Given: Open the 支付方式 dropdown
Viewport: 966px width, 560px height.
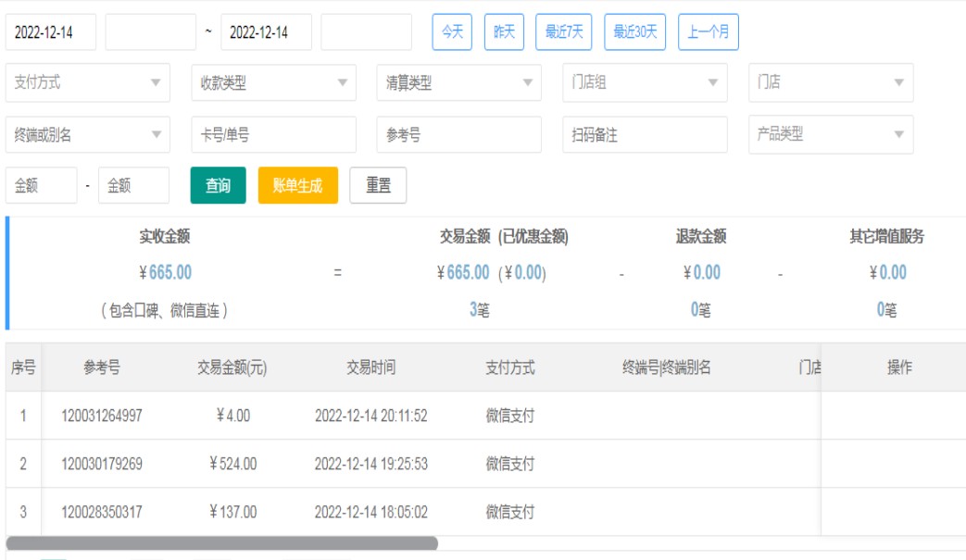Looking at the screenshot, I should [x=87, y=82].
